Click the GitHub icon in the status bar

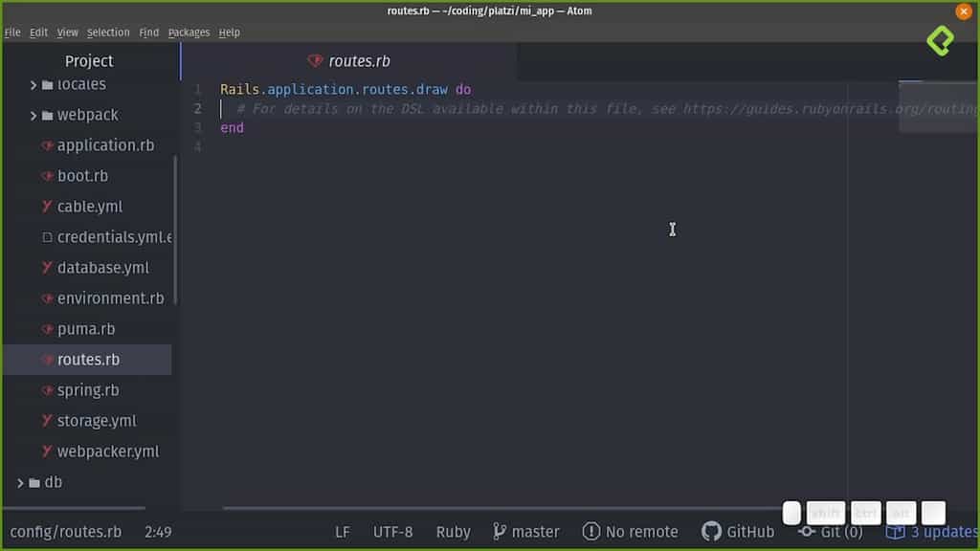(712, 531)
